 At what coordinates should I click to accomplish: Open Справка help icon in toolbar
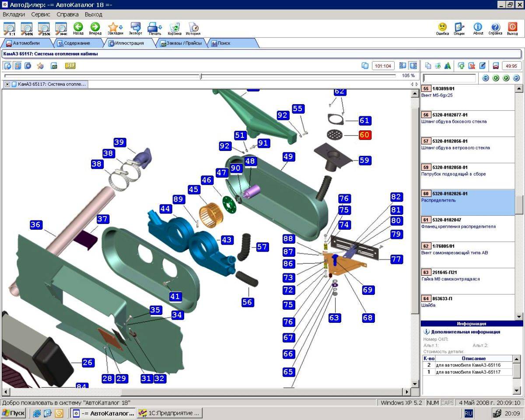coord(495,28)
